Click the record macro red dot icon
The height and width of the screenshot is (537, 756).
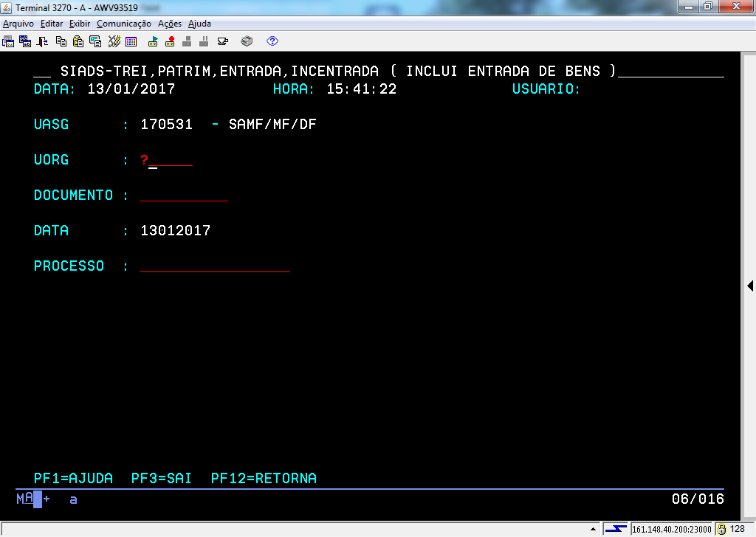coord(170,41)
